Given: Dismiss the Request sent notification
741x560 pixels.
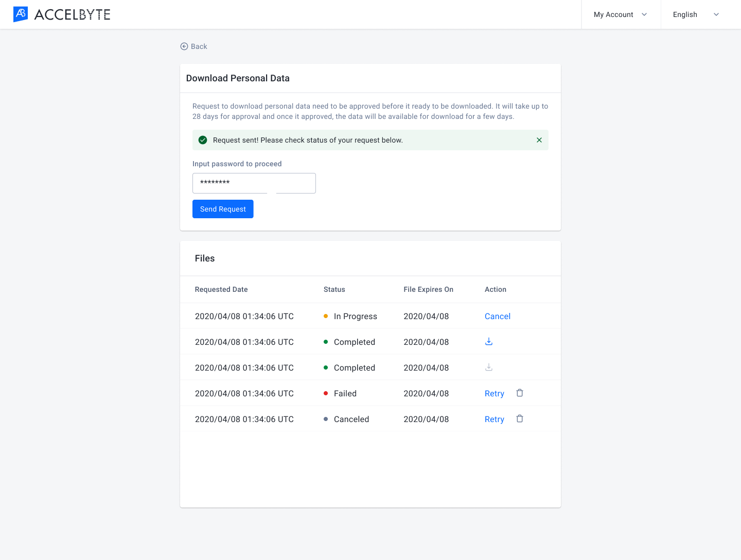Looking at the screenshot, I should [x=539, y=140].
